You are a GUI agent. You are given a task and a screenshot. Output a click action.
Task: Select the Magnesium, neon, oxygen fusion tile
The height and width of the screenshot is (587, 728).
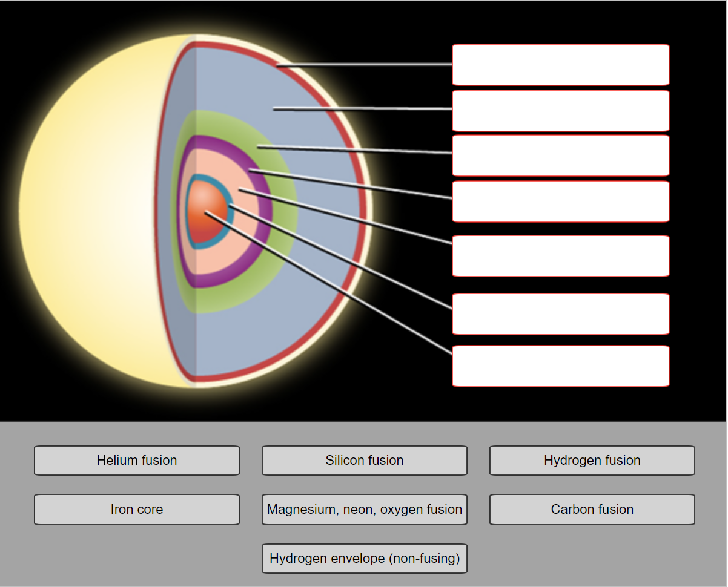[364, 510]
